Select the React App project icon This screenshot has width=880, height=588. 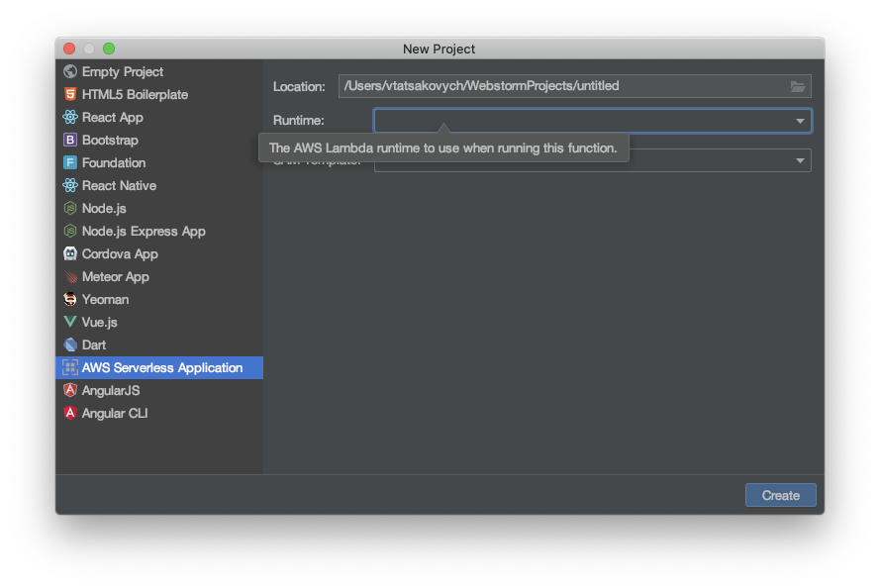[x=69, y=117]
